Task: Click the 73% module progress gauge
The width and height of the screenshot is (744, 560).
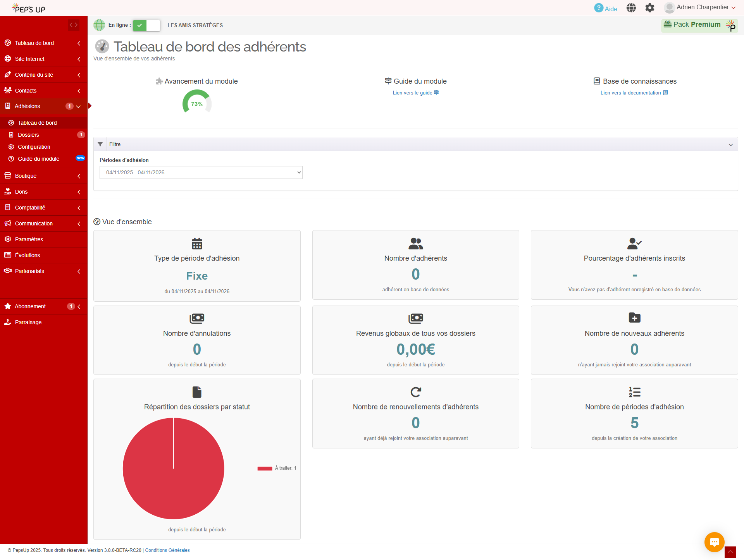Action: pyautogui.click(x=197, y=104)
